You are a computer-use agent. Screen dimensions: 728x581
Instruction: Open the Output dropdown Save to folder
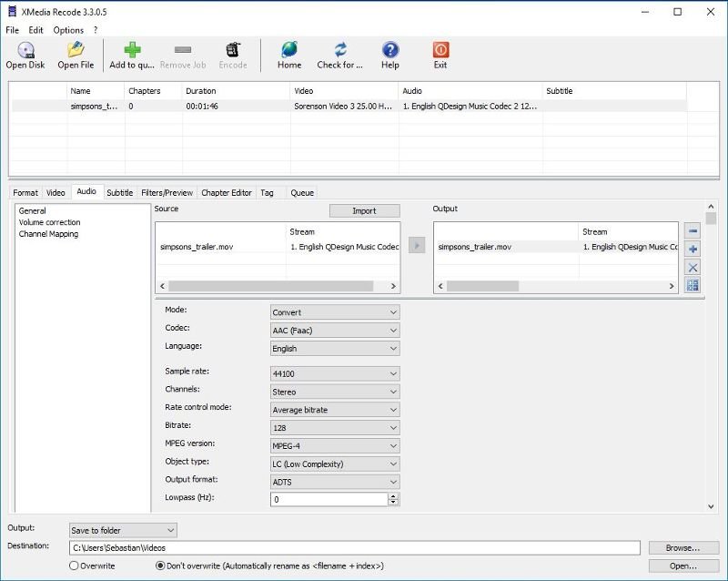123,530
